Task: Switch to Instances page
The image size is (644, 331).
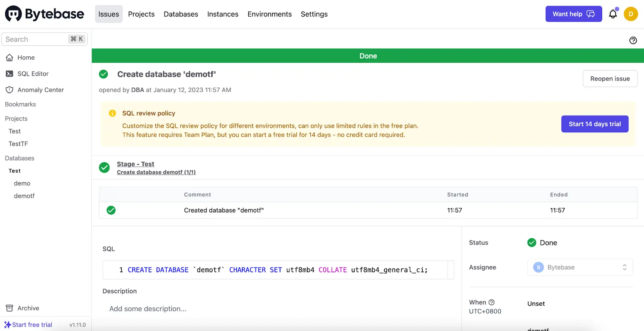Action: coord(223,14)
